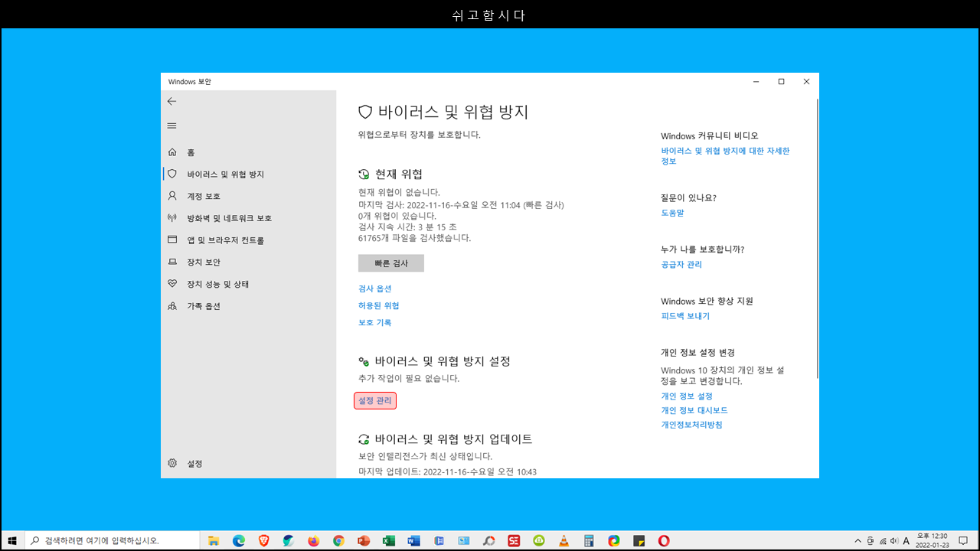Start a scan with 빠른 검사 button

[x=391, y=263]
